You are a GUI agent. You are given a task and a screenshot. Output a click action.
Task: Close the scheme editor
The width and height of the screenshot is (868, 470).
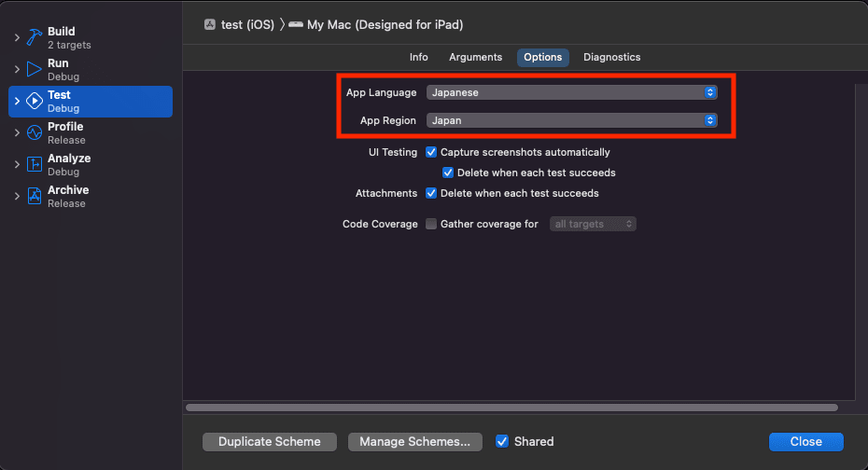pyautogui.click(x=806, y=442)
